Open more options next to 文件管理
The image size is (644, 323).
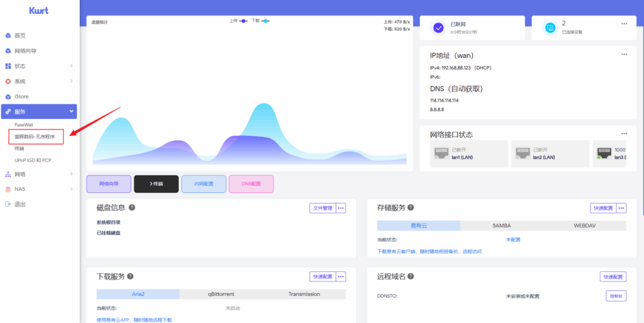[341, 208]
